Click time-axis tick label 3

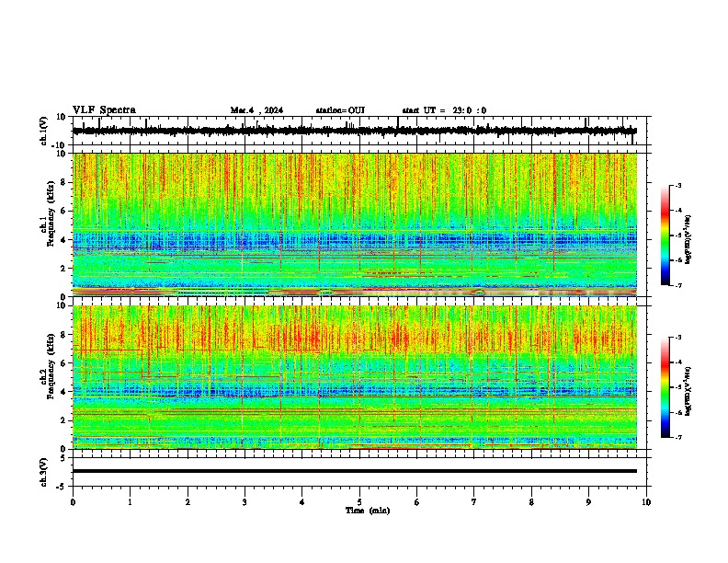[x=245, y=502]
